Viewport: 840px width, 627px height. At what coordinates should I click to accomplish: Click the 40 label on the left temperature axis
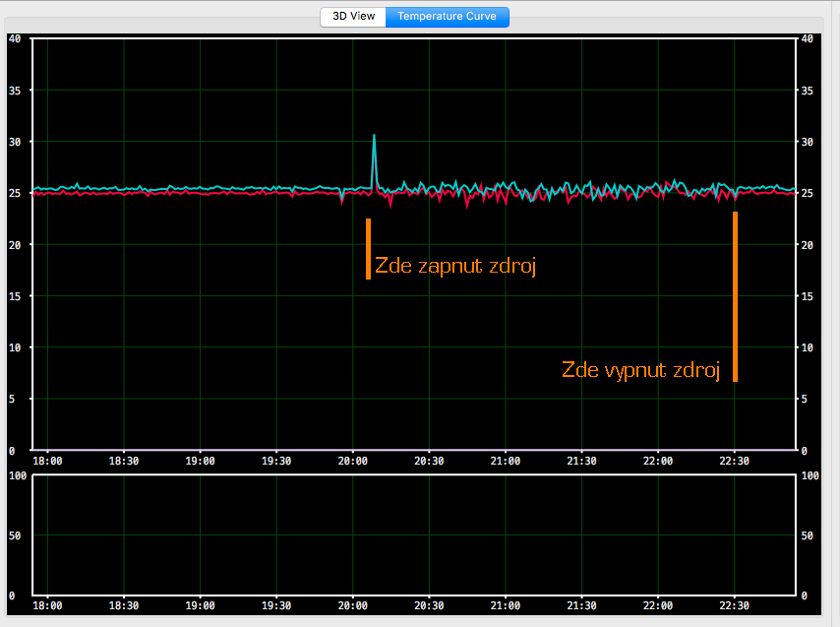(14, 39)
